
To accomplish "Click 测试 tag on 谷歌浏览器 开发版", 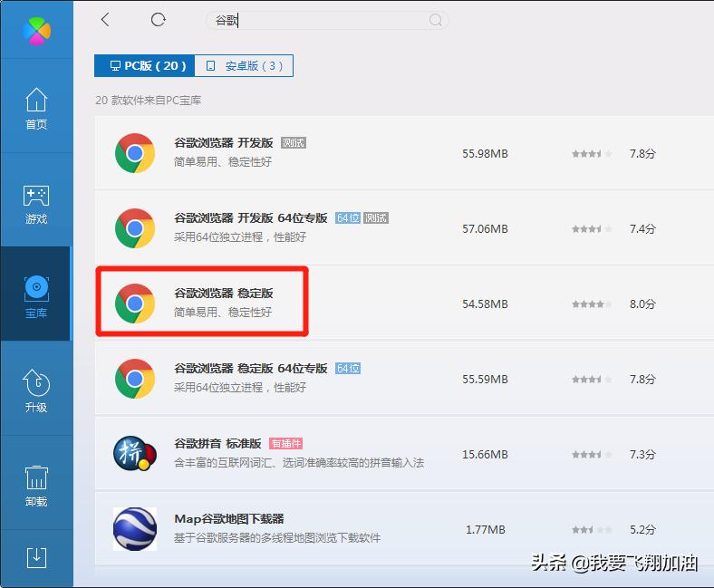I will click(x=294, y=143).
